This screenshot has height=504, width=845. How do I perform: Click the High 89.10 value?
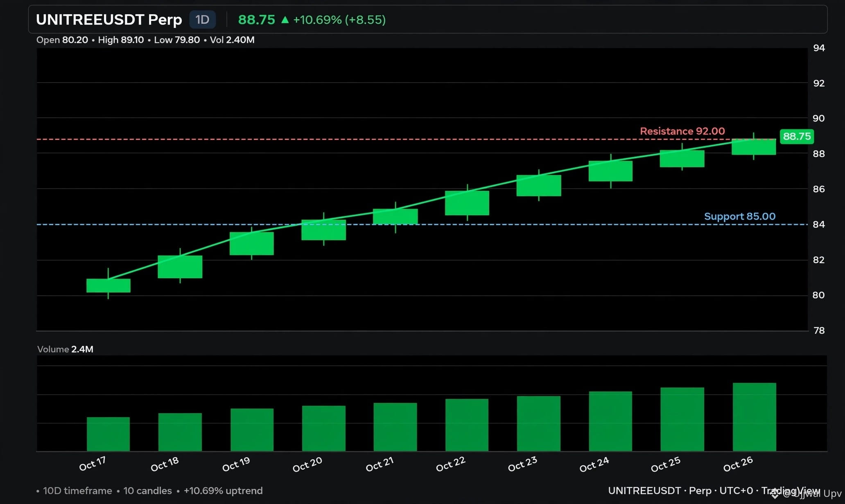point(121,40)
